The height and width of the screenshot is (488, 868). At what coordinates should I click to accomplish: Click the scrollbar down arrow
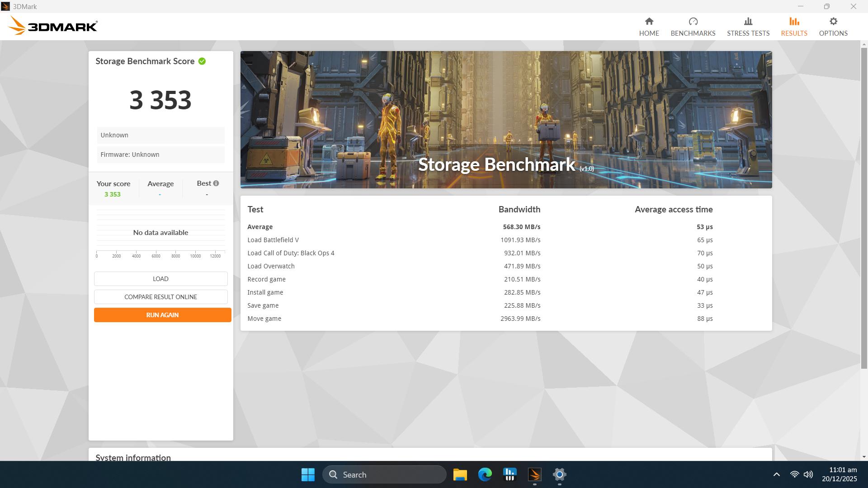(864, 457)
